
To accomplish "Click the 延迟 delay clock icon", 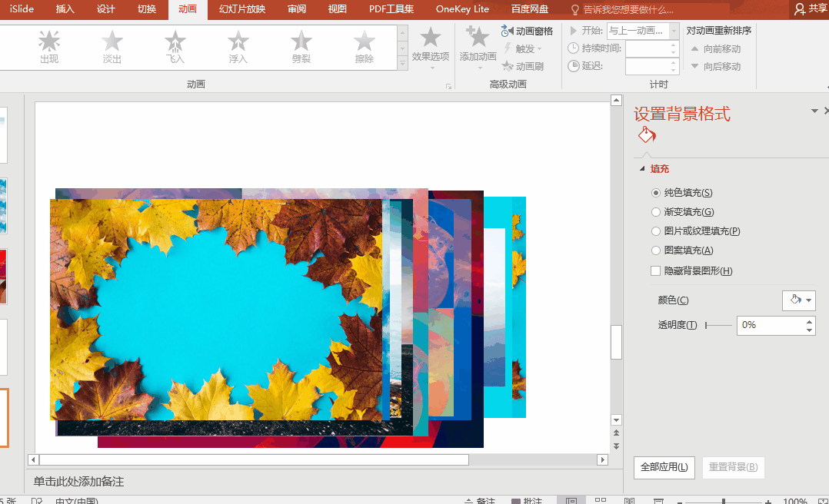I will click(x=573, y=66).
